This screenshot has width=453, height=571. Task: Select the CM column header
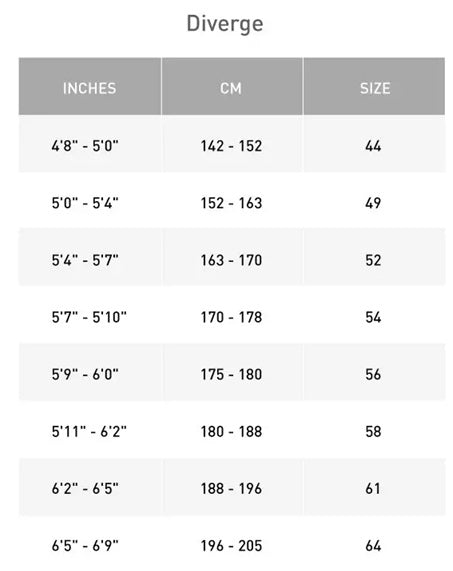231,88
